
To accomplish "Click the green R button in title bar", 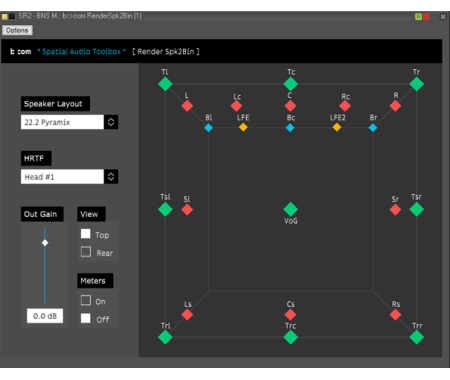I will 418,17.
